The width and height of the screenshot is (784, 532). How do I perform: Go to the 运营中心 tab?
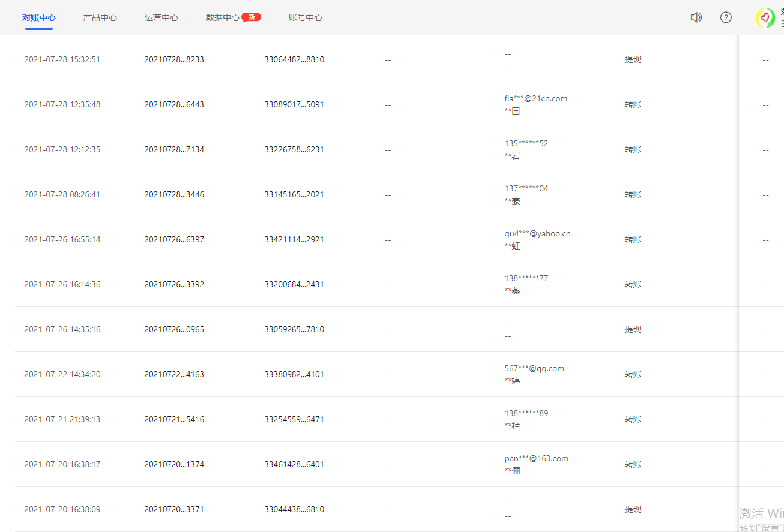(x=161, y=17)
